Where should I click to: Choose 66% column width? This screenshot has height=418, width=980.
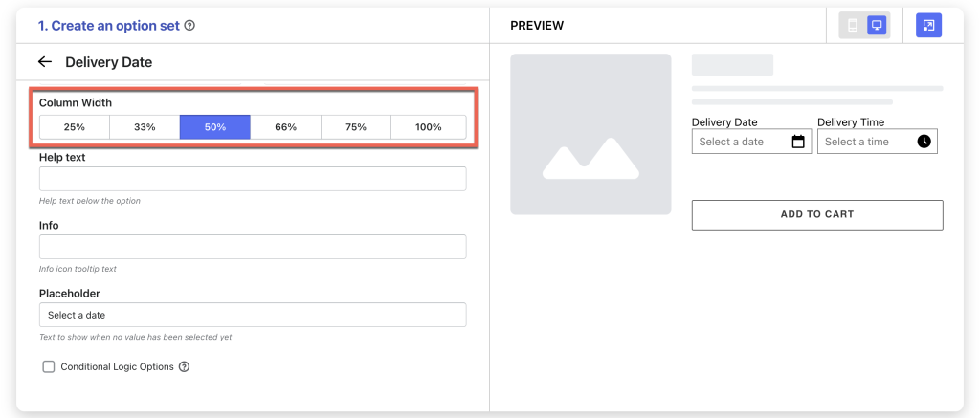point(285,127)
